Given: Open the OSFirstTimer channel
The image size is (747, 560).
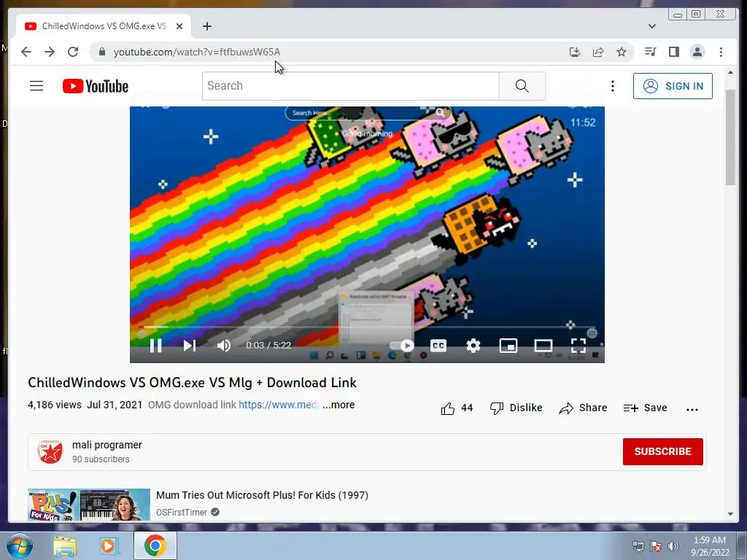Looking at the screenshot, I should pos(182,513).
